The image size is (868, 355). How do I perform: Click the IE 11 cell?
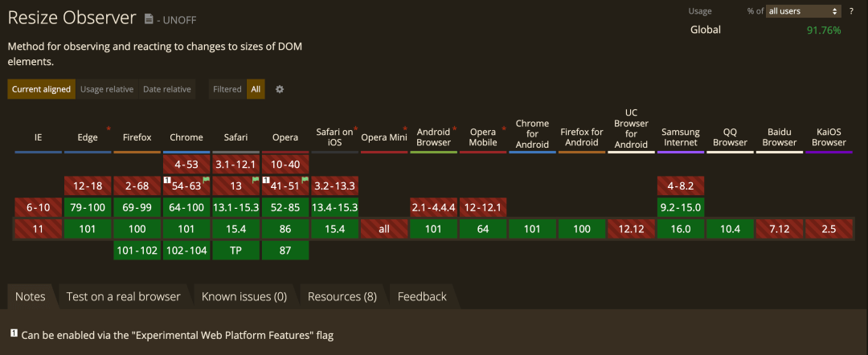coord(39,229)
